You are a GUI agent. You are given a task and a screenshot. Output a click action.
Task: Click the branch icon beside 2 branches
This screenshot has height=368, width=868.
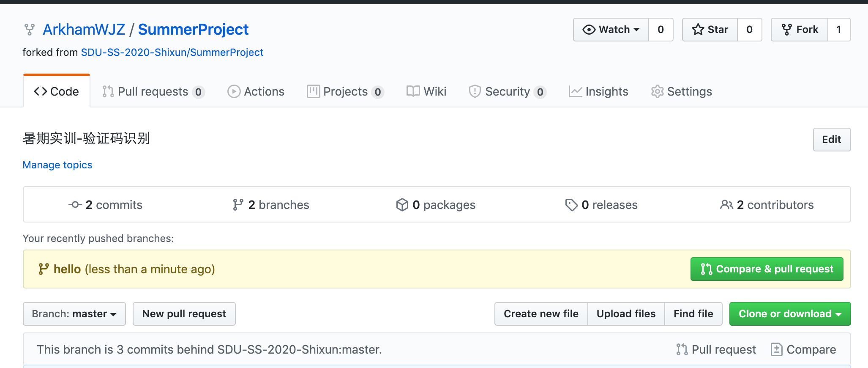(238, 205)
